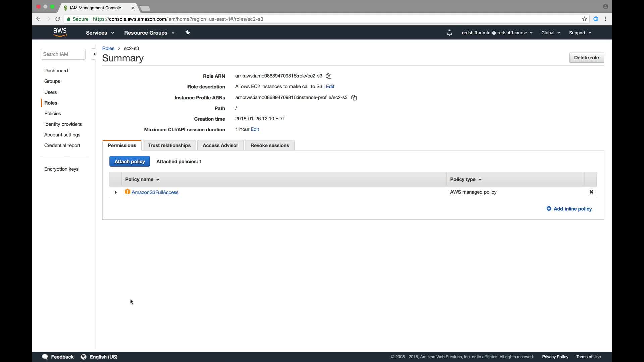Collapse the IAM sidebar panel arrow
644x362 pixels.
(x=94, y=54)
